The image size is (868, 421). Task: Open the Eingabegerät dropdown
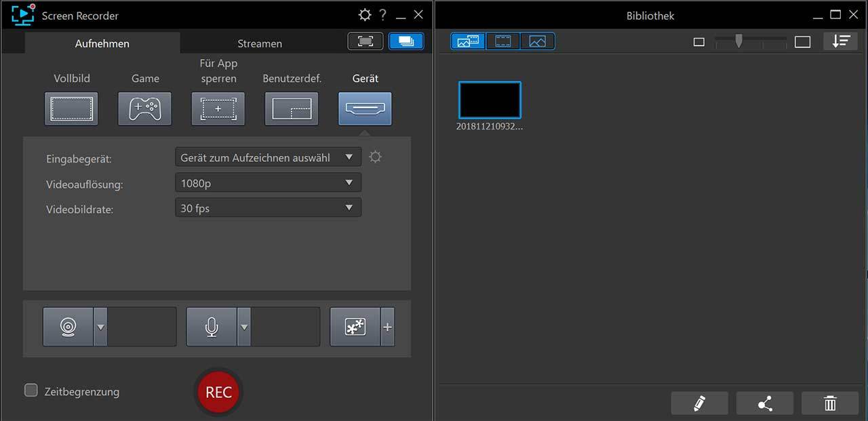(268, 157)
